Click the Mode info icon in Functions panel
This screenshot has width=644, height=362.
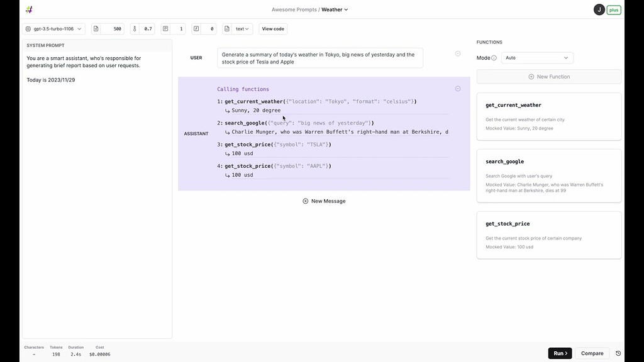click(x=494, y=57)
